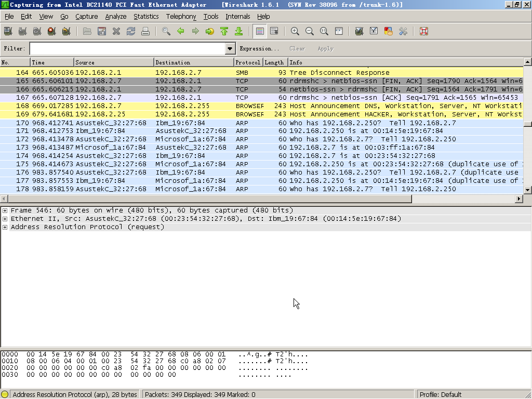The image size is (532, 399).
Task: Sort by the Length column header
Action: tap(275, 62)
